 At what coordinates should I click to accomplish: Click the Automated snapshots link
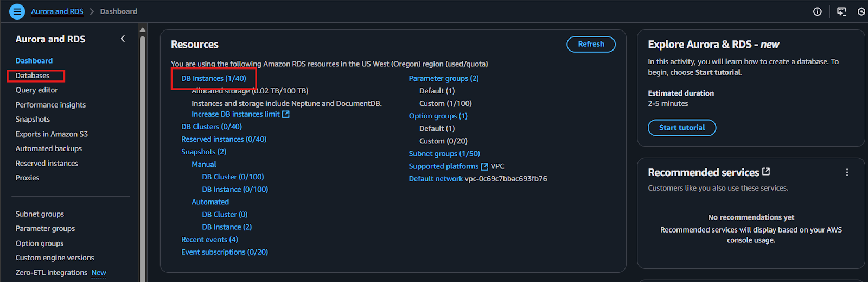coord(210,202)
